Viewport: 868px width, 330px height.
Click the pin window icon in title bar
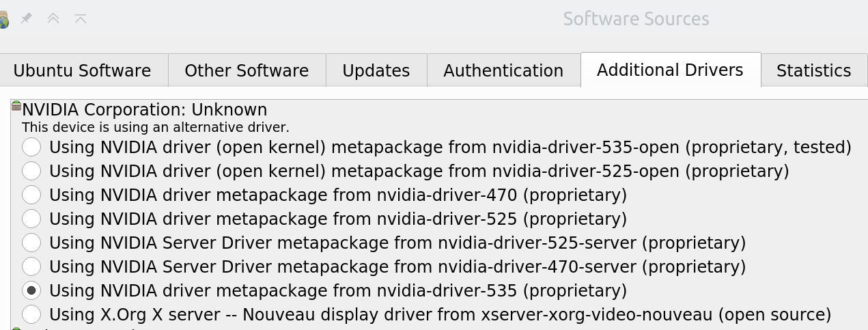click(26, 18)
